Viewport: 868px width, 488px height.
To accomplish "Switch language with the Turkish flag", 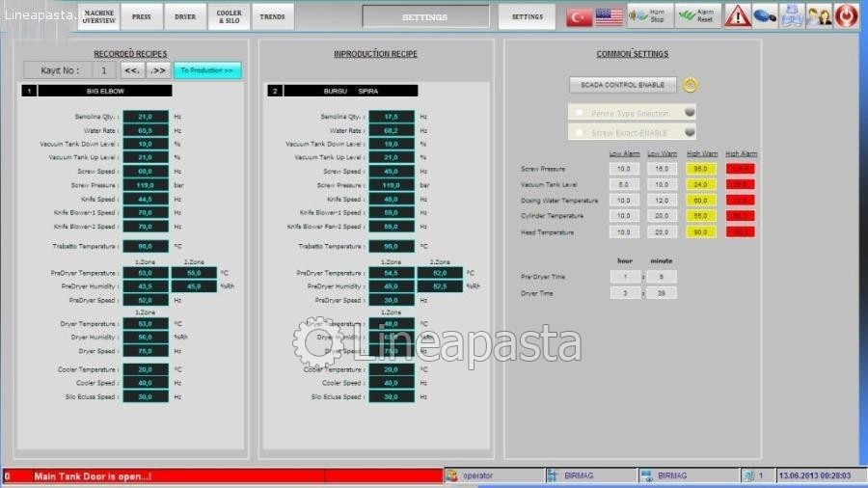I will click(x=579, y=16).
